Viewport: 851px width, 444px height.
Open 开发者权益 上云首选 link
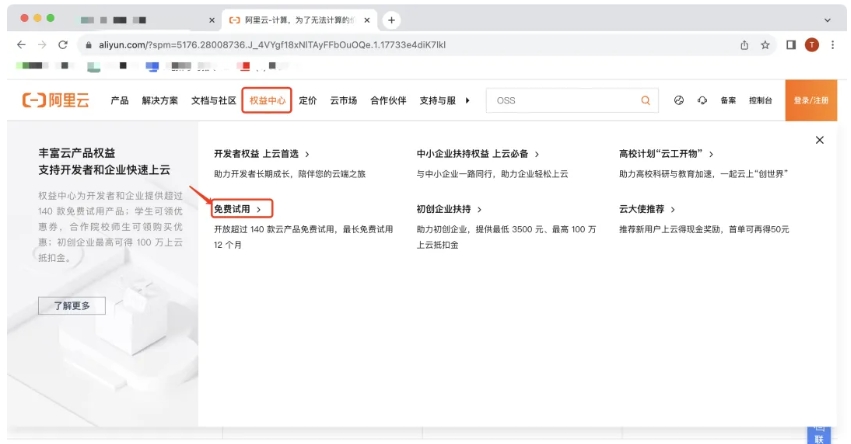(x=256, y=154)
